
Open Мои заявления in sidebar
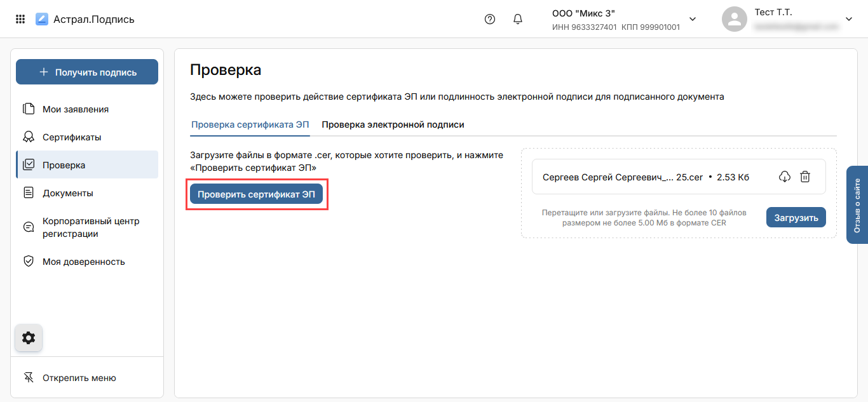[75, 109]
